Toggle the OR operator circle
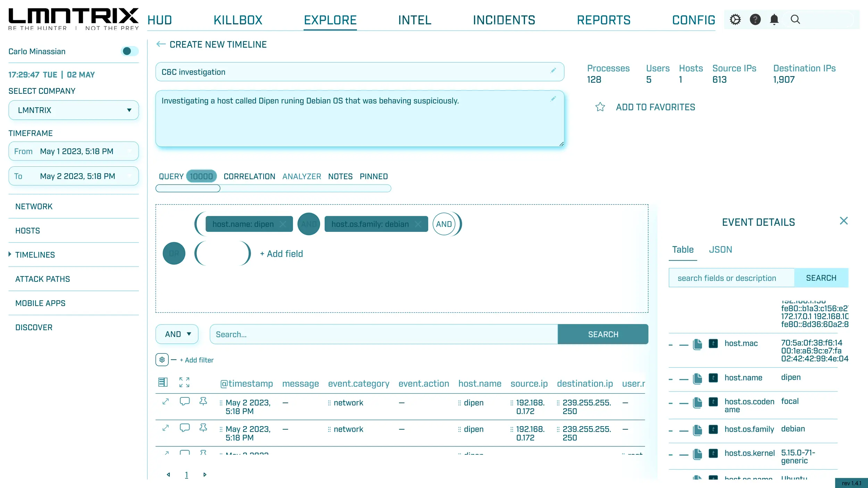868x488 pixels. pos(174,253)
